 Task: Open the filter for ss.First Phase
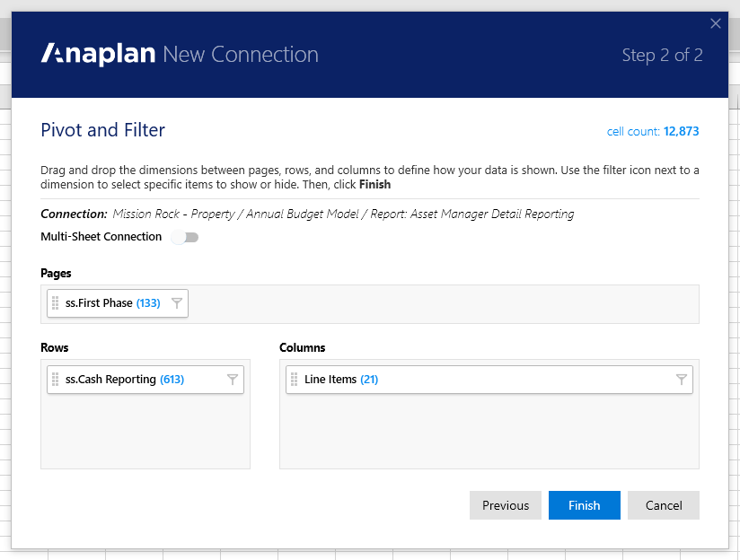[177, 303]
